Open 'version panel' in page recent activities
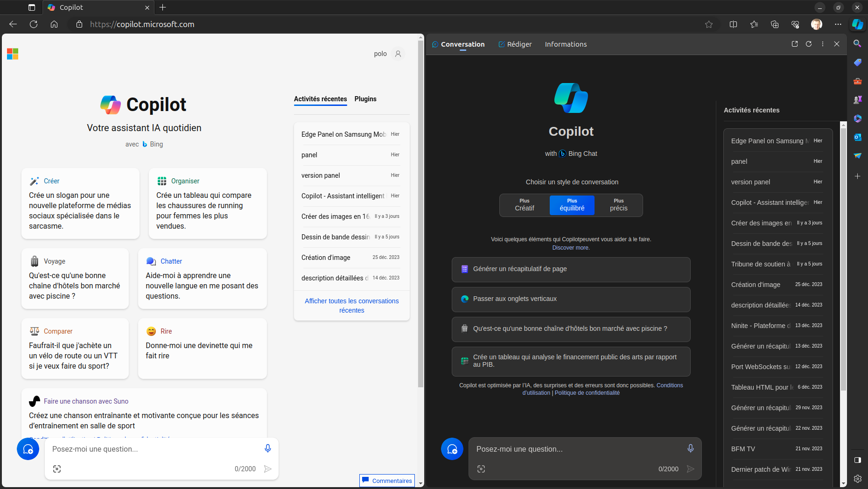The width and height of the screenshot is (868, 489). pos(350,175)
